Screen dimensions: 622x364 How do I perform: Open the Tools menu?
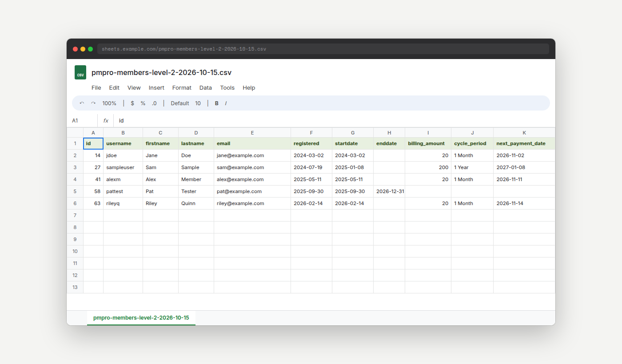point(227,88)
